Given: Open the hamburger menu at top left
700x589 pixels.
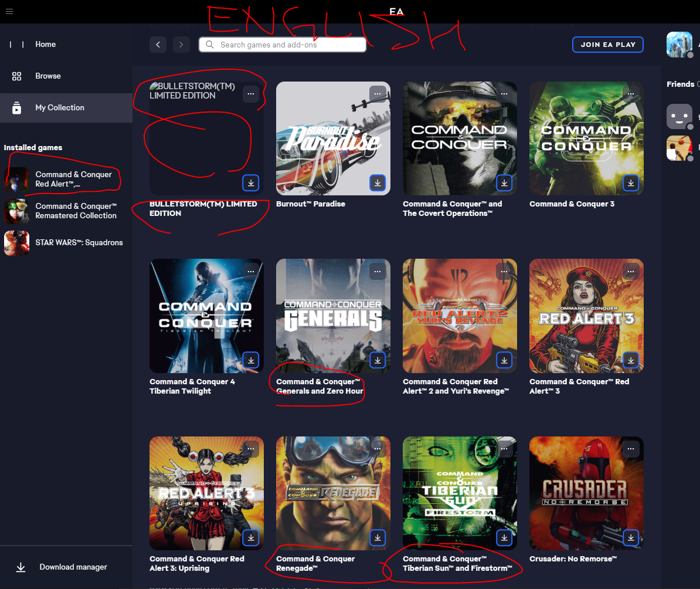Looking at the screenshot, I should point(9,11).
